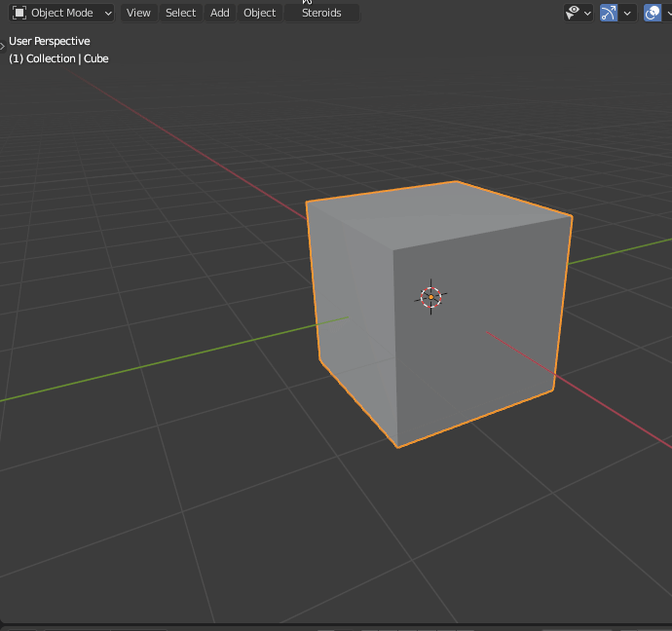Open the Object menu
The width and height of the screenshot is (672, 631).
click(259, 13)
